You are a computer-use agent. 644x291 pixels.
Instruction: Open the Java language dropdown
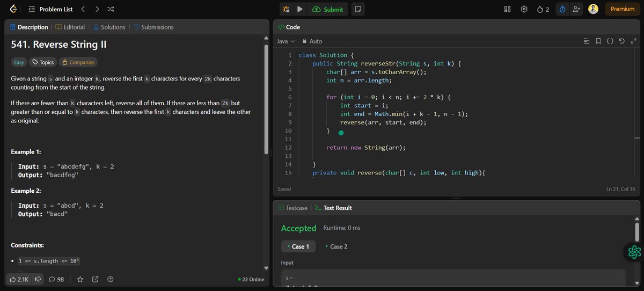click(x=286, y=41)
